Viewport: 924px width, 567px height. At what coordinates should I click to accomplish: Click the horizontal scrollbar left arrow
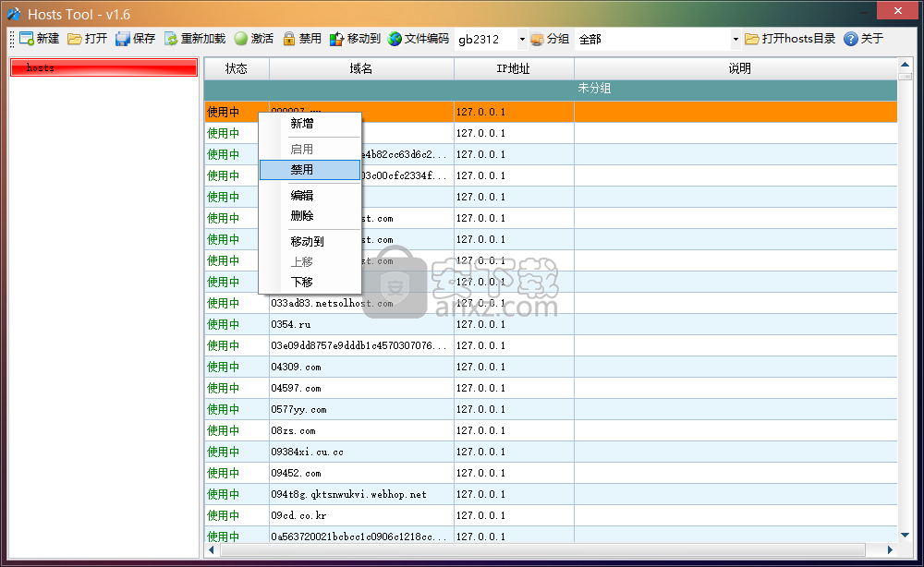click(x=212, y=550)
